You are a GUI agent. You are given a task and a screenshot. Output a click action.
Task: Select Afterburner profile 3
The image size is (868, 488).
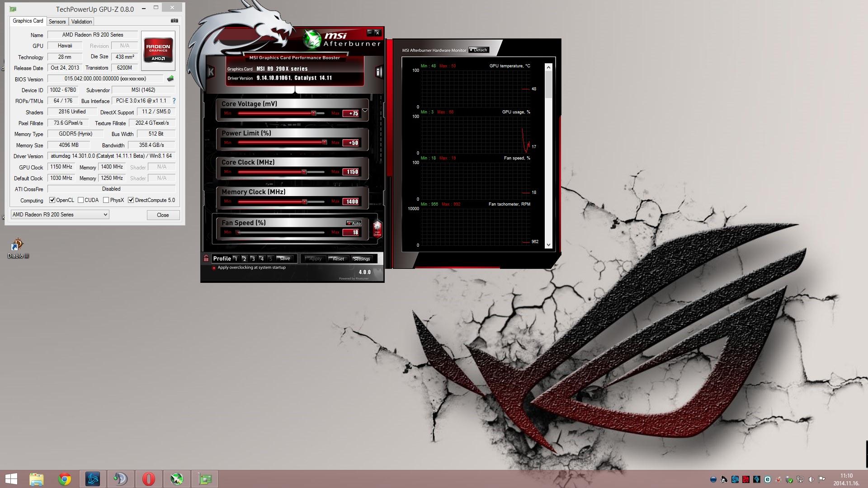click(253, 258)
